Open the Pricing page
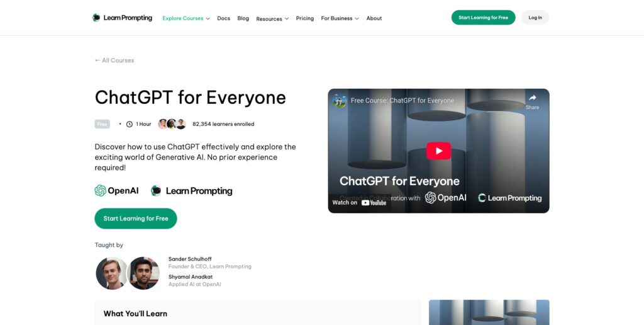The width and height of the screenshot is (644, 325). pos(305,18)
